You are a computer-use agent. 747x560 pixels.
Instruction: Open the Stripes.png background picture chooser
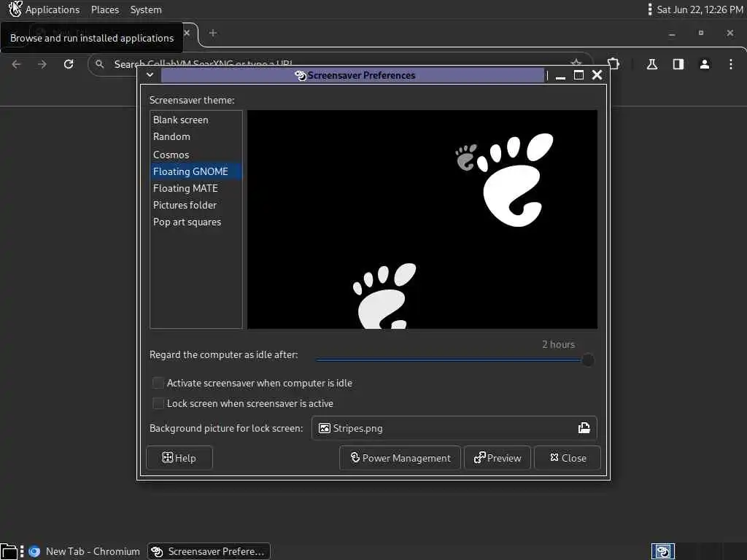[454, 428]
